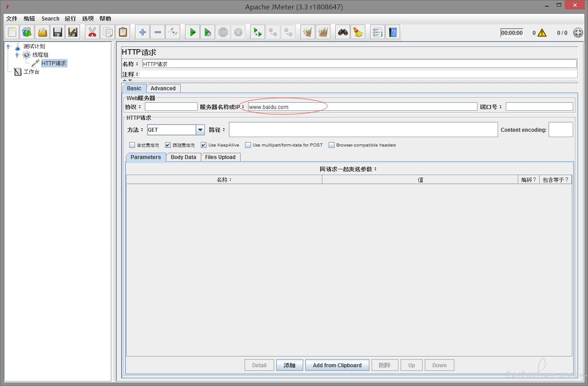
Task: Click the 删除 button
Action: (x=385, y=365)
